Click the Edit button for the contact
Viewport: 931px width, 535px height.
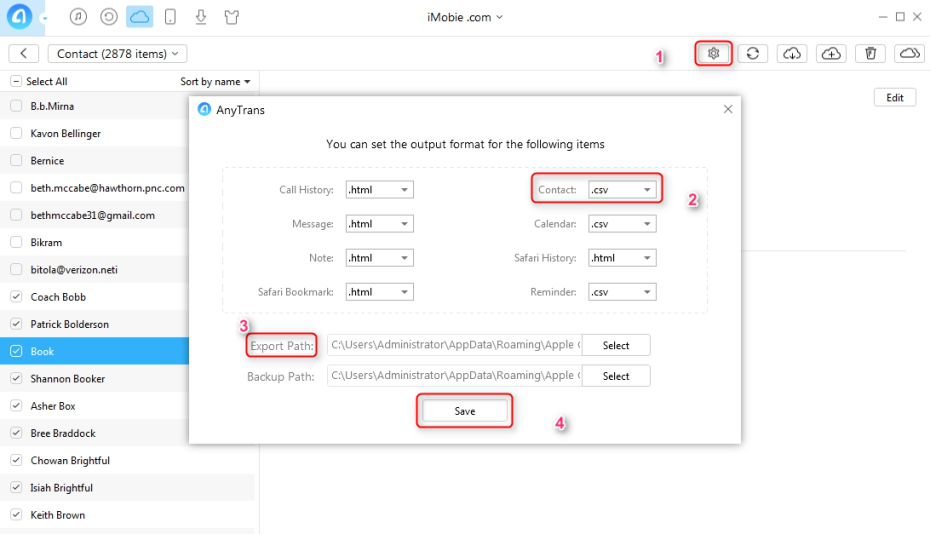[895, 98]
